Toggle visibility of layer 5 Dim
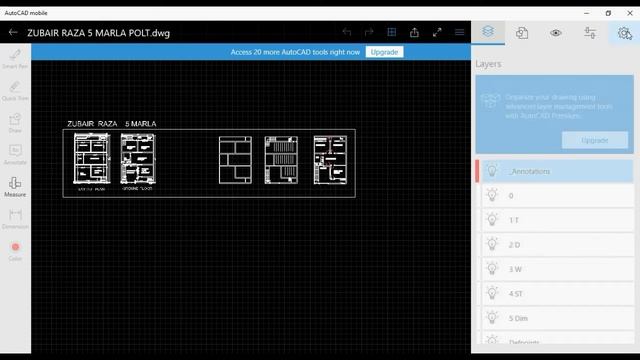This screenshot has height=360, width=640. pyautogui.click(x=492, y=318)
